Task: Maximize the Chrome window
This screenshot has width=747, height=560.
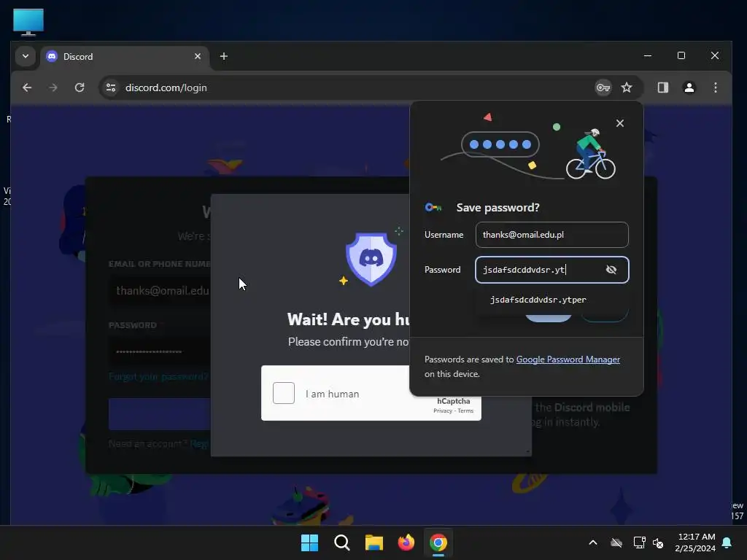Action: click(681, 55)
